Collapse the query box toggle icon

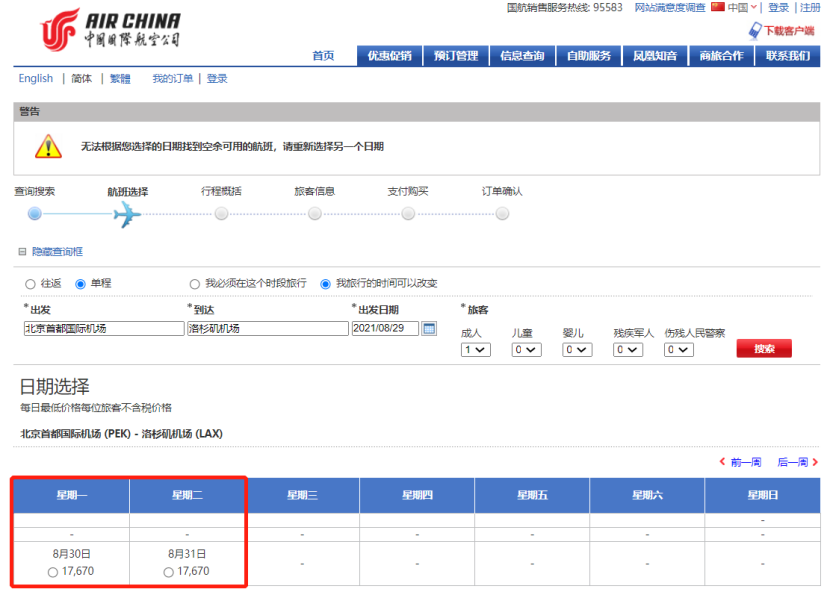[x=22, y=252]
